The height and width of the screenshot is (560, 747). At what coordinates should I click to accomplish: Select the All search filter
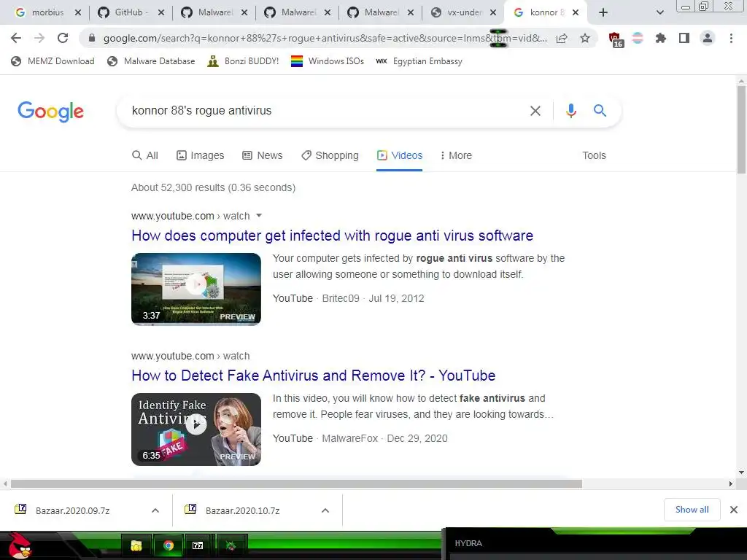(x=145, y=156)
